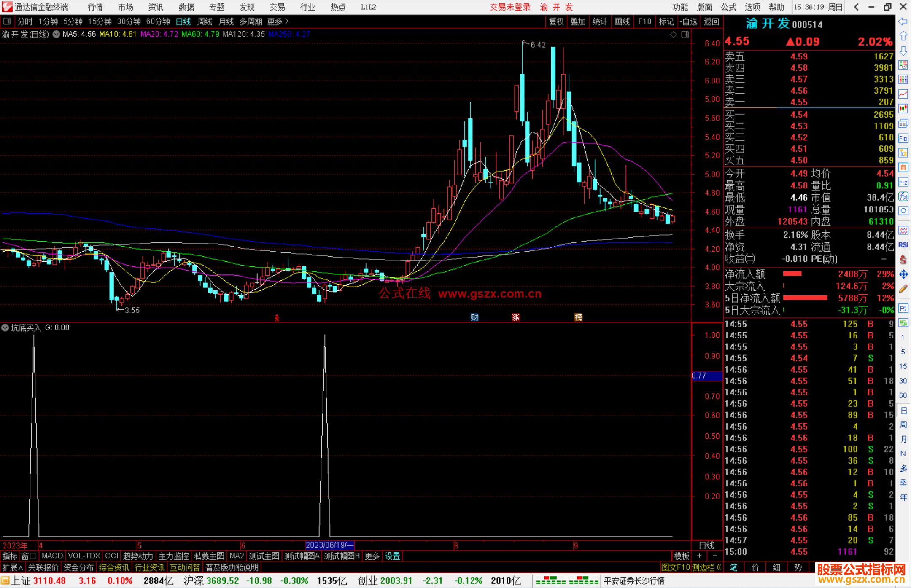Viewport: 911px width, 588px height.
Task: Toggle the 坑底买入 indicator round button
Action: (5, 328)
